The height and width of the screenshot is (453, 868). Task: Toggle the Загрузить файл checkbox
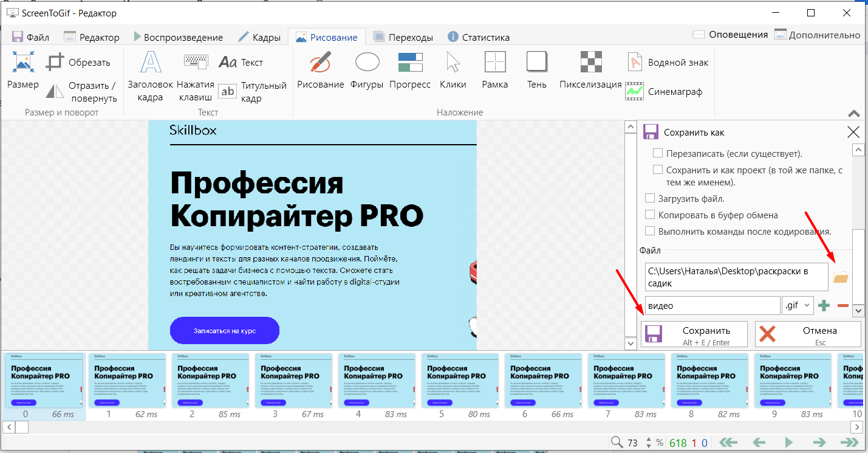(x=650, y=198)
